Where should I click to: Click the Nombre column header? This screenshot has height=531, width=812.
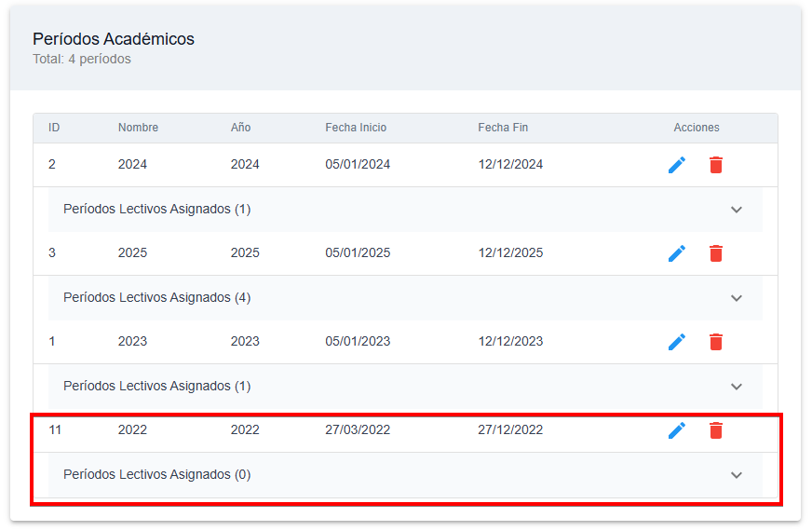138,128
